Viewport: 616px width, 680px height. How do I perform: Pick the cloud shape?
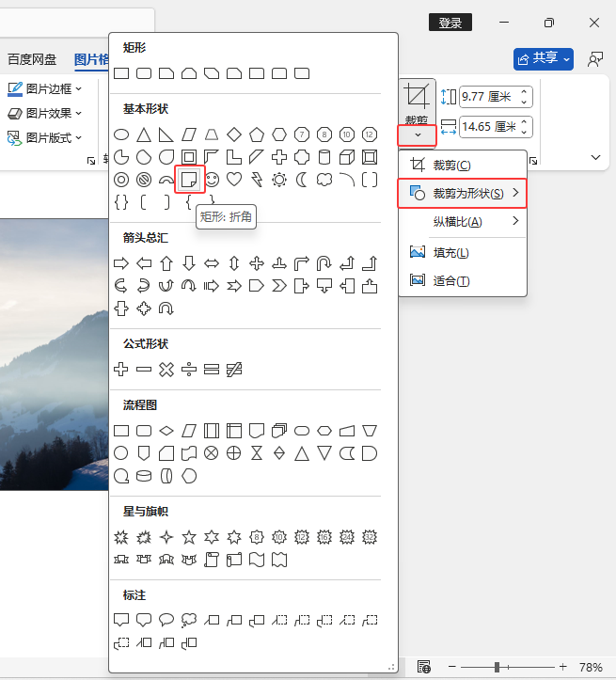(x=324, y=179)
